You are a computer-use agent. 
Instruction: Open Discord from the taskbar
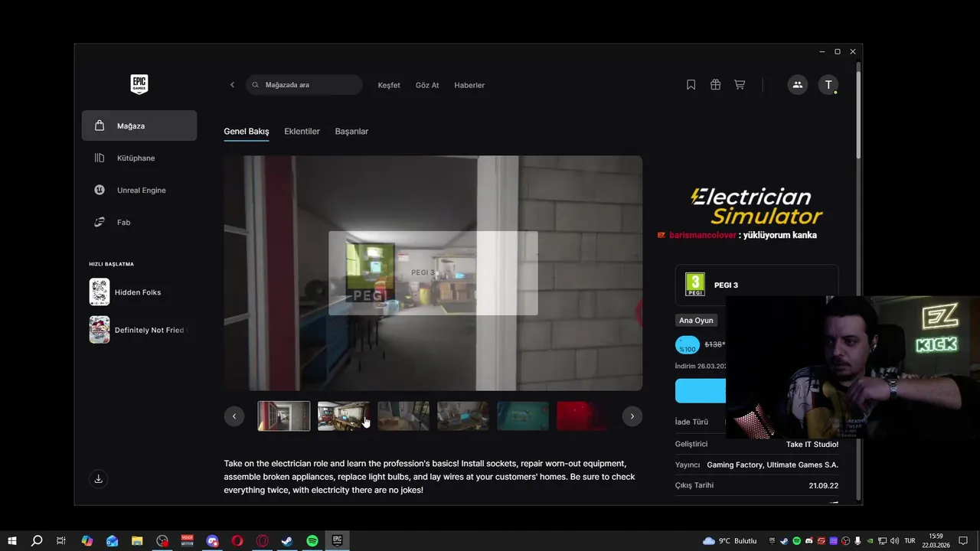coord(212,541)
